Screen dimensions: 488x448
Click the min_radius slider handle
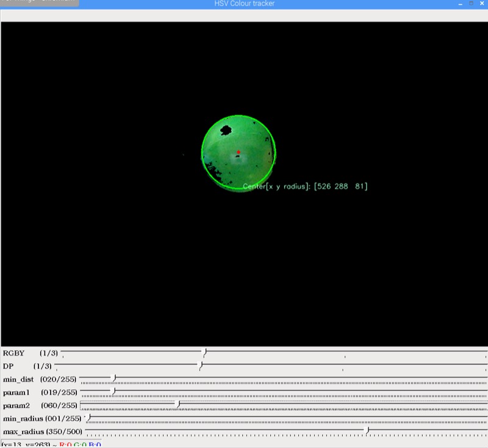[88, 418]
